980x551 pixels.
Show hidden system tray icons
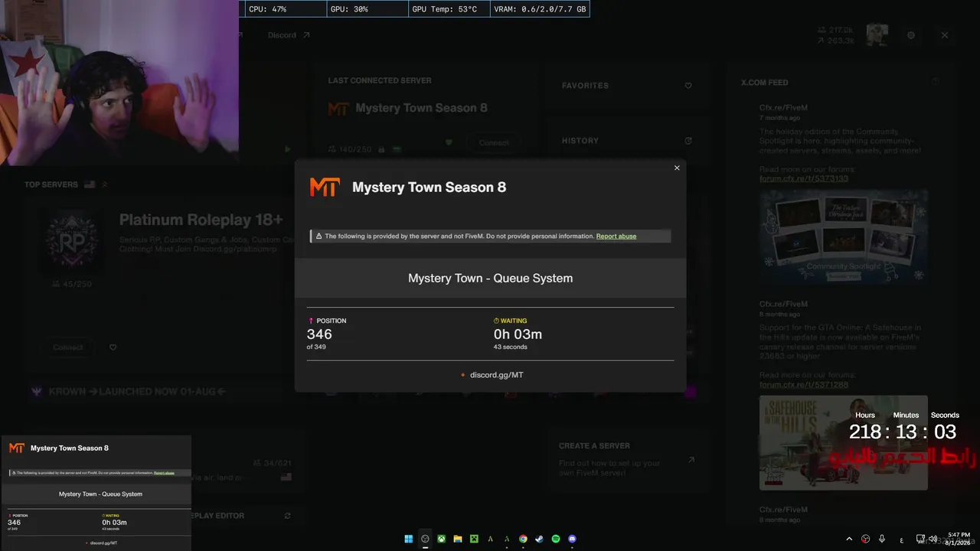coord(849,539)
